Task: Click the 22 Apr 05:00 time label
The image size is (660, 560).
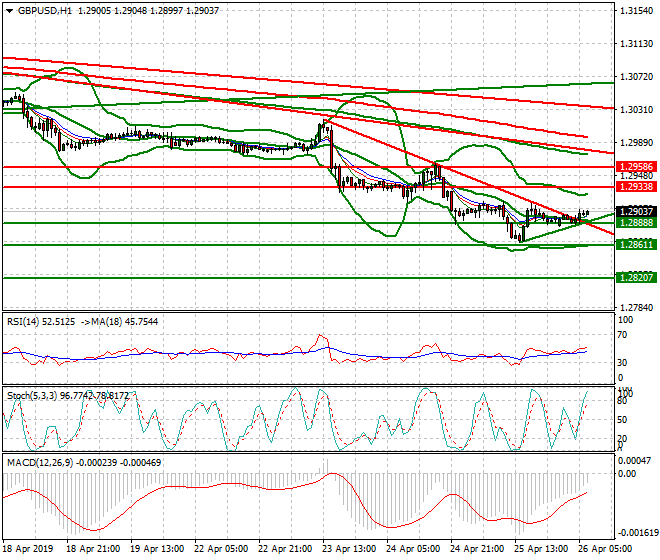Action: 221,549
